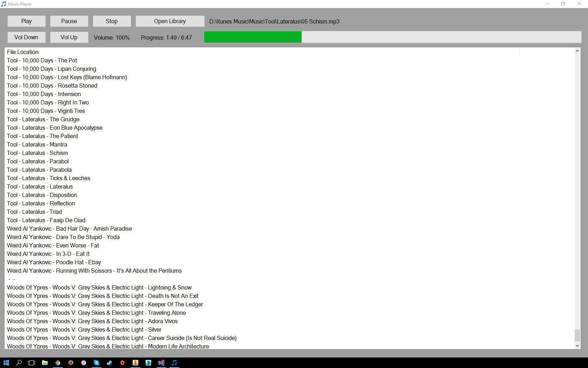Select Woods Of Ypres 'Adora Vivos'
Image resolution: width=588 pixels, height=368 pixels.
(92, 321)
